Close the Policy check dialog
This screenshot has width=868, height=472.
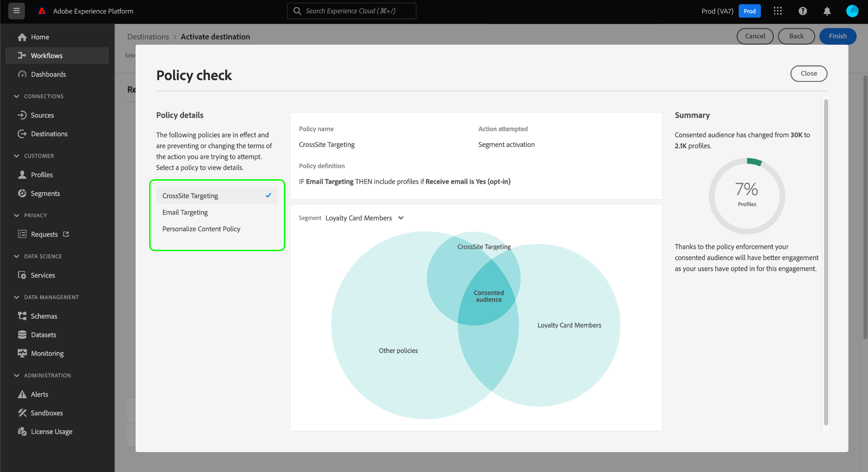click(x=809, y=74)
